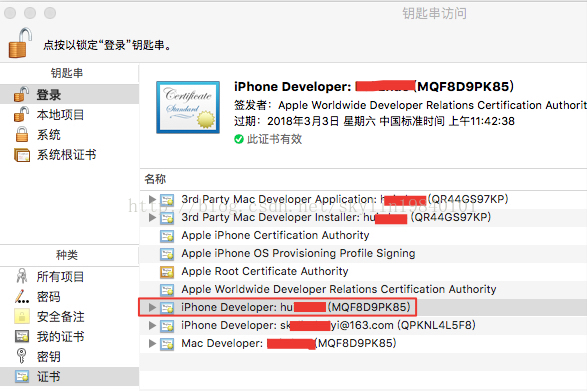587x391 pixels.
Task: Show 我的证书 category
Action: click(x=60, y=337)
